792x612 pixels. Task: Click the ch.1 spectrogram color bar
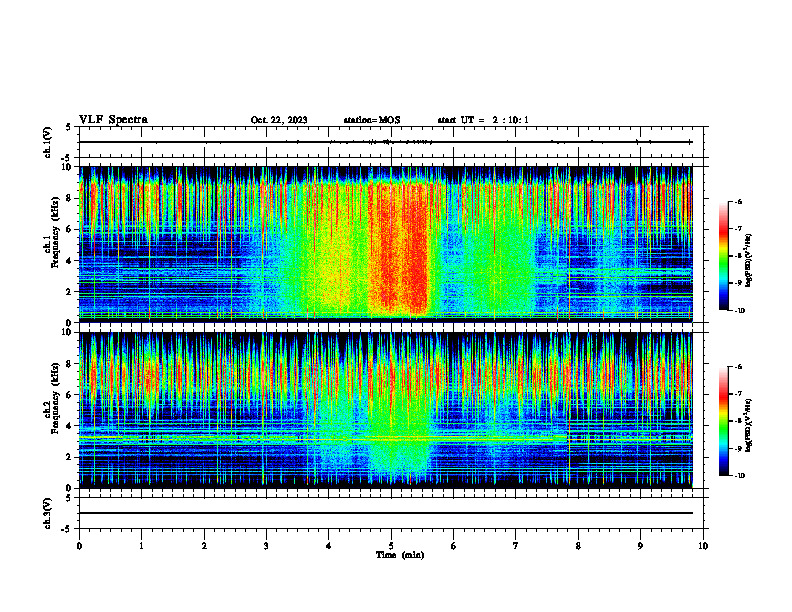point(724,256)
